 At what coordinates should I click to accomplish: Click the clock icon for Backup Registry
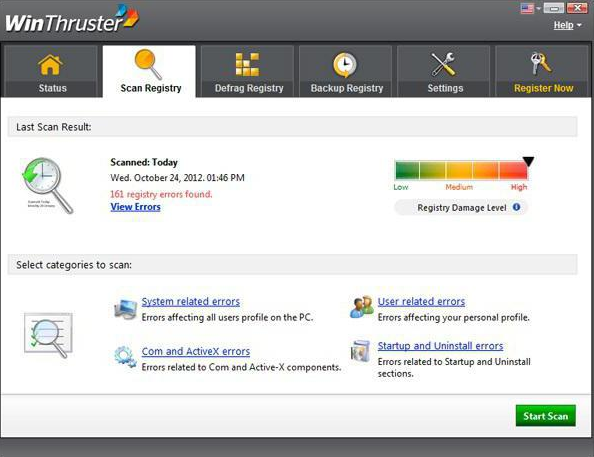(x=345, y=65)
